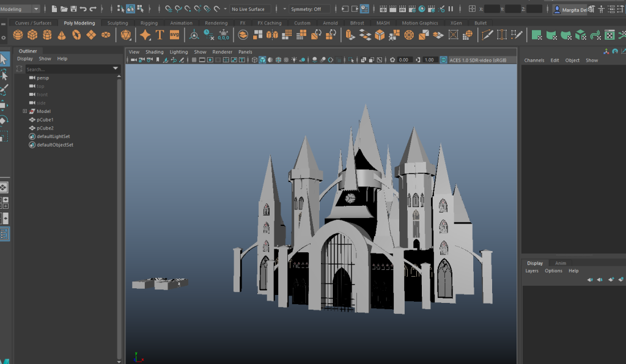Click the X coordinate input field
This screenshot has height=364, width=626.
pyautogui.click(x=492, y=9)
